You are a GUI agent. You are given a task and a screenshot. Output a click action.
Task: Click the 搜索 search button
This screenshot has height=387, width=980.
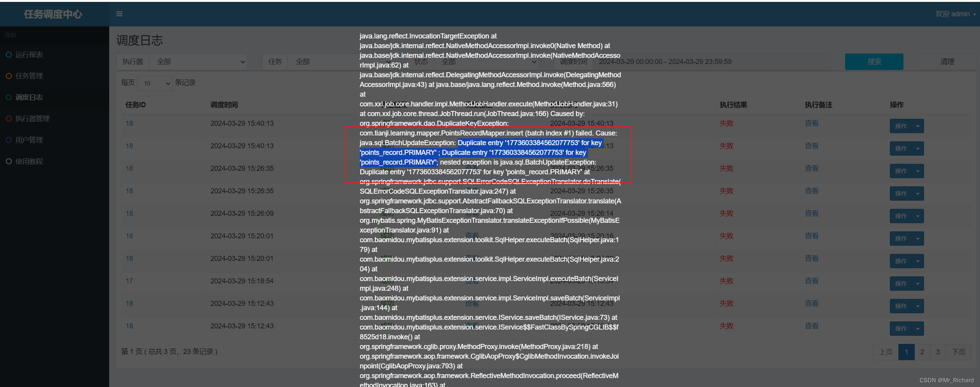874,62
